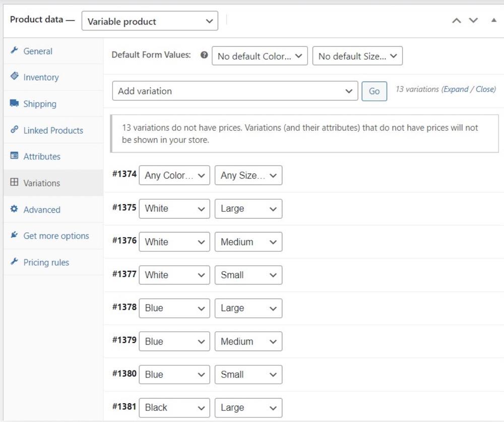Open the Inventory tab
Image resolution: width=504 pixels, height=422 pixels.
[x=53, y=77]
